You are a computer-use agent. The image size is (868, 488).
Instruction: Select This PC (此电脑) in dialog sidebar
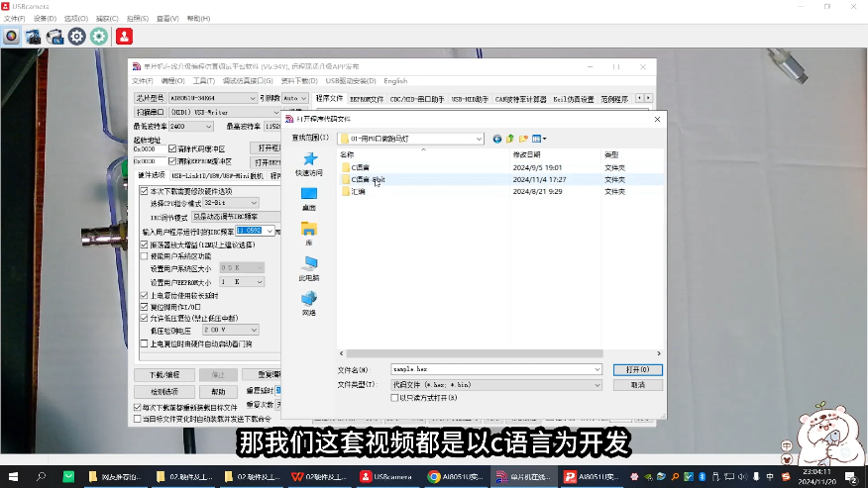pos(309,269)
